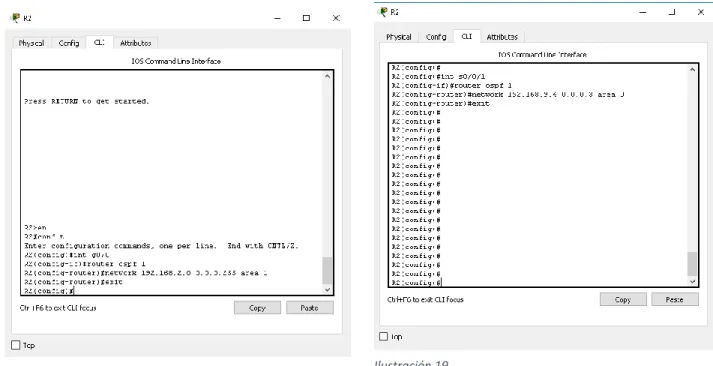Switch to Config tab in left R2 window
This screenshot has width=713, height=366.
coord(69,43)
